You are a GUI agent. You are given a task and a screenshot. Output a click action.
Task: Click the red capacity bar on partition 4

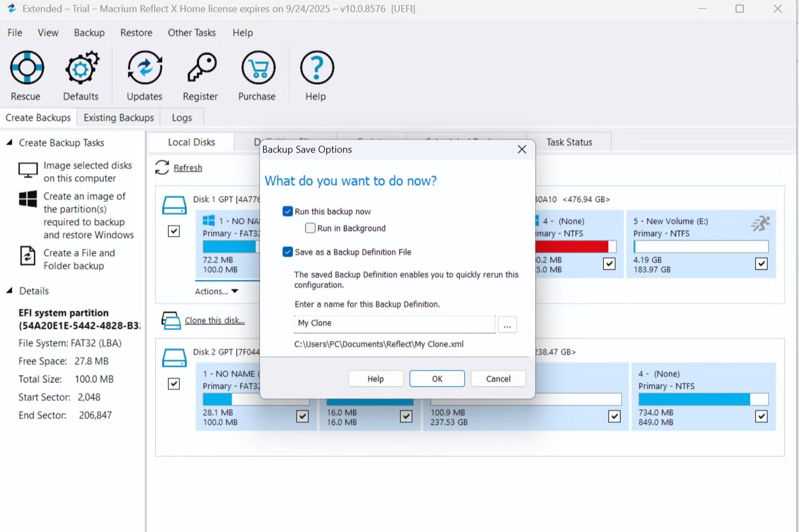click(571, 246)
